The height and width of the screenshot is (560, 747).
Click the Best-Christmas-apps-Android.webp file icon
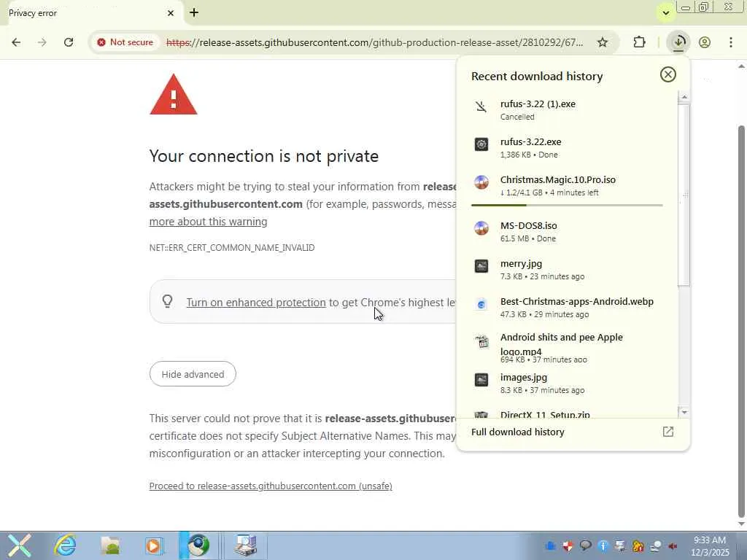[481, 304]
